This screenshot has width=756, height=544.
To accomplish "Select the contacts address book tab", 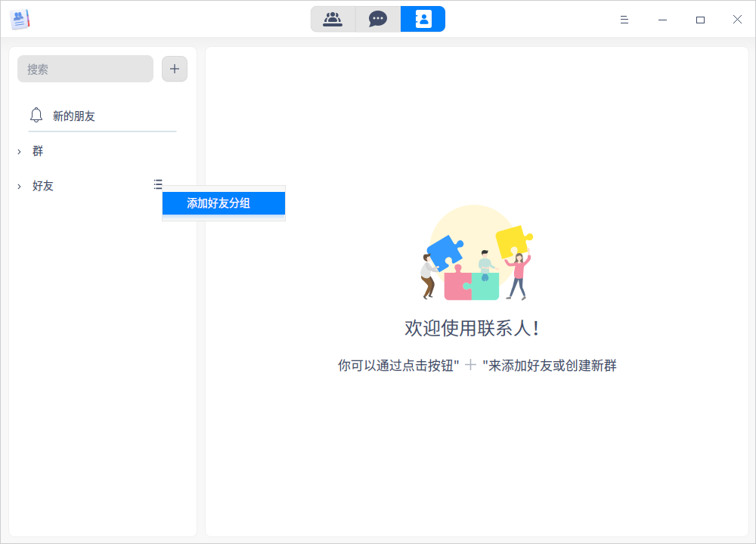I will coord(423,20).
